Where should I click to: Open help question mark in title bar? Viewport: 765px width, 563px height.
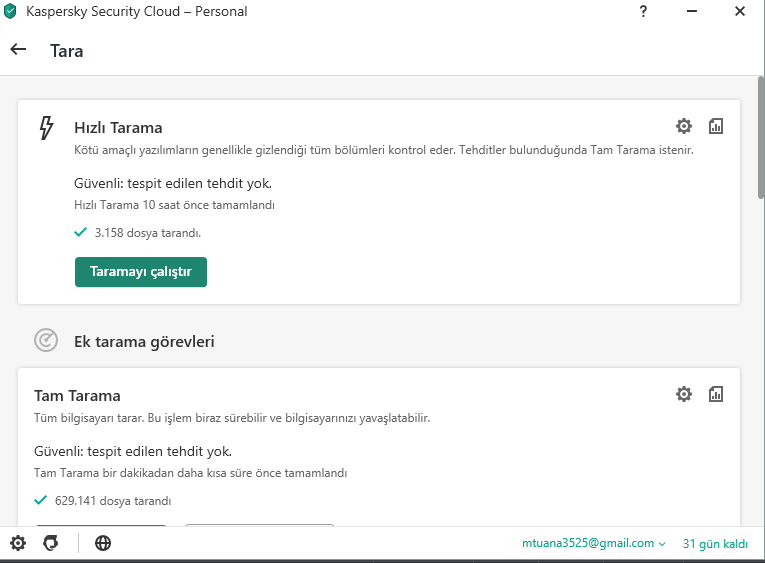(644, 11)
